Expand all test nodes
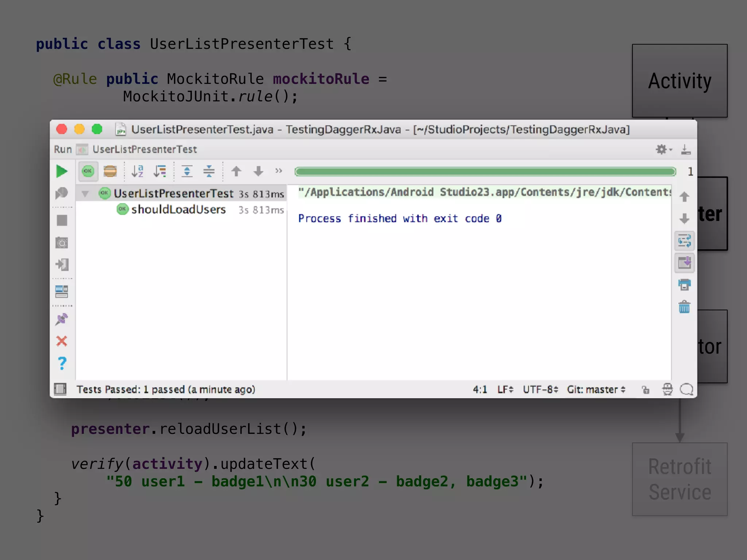 point(187,171)
